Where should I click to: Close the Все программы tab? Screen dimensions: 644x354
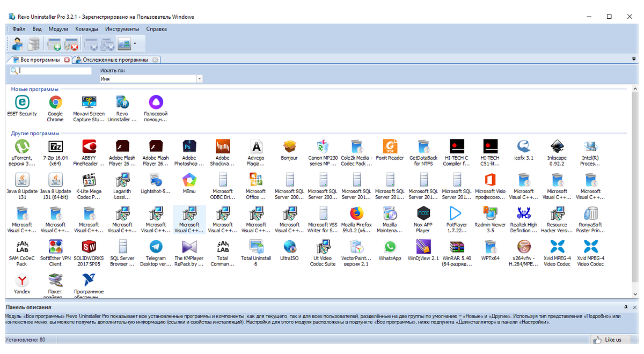coord(67,60)
